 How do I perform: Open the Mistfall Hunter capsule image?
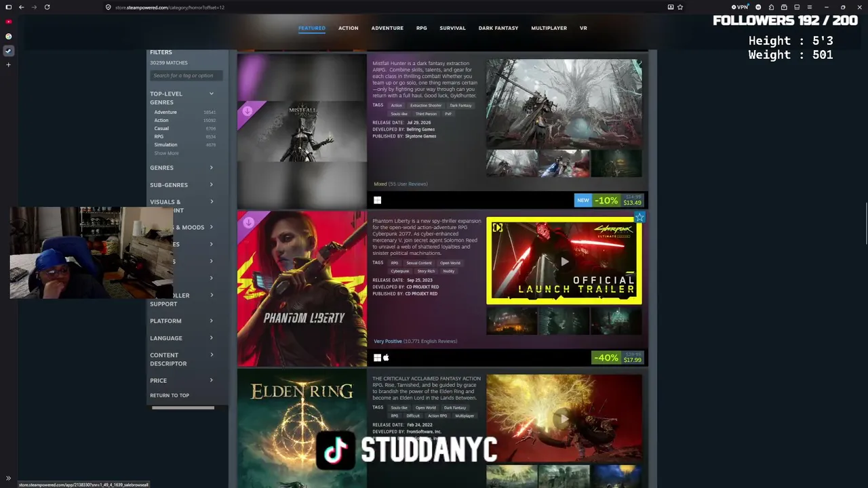(x=302, y=131)
